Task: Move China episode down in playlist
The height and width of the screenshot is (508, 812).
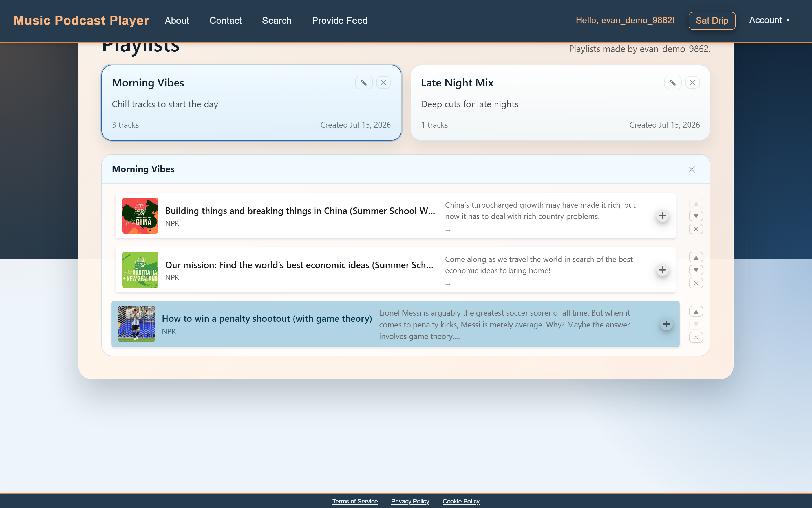Action: (x=696, y=216)
